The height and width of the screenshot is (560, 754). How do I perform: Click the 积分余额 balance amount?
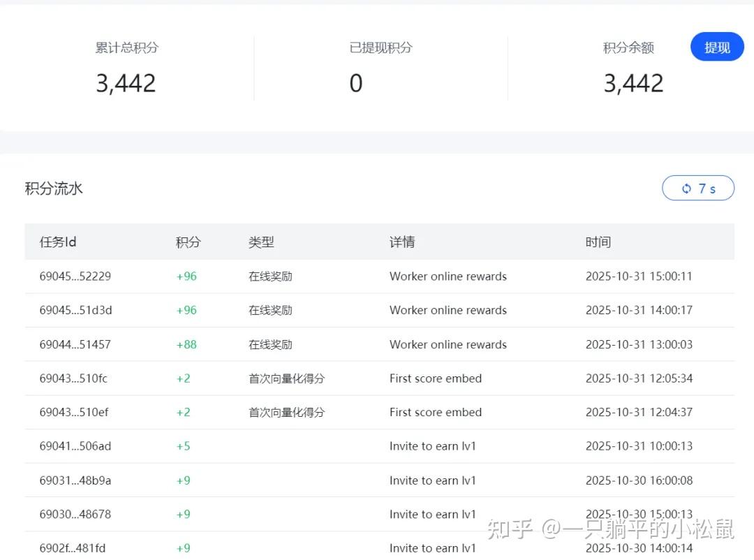(633, 84)
